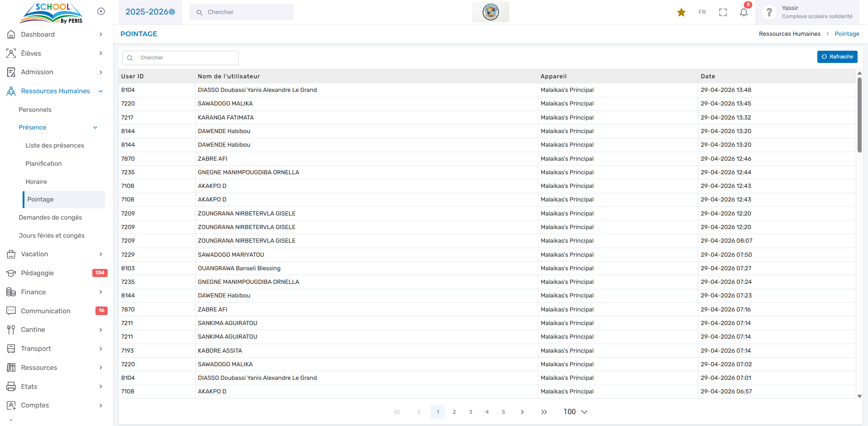
Task: Go to page 3 of the table
Action: pos(470,412)
